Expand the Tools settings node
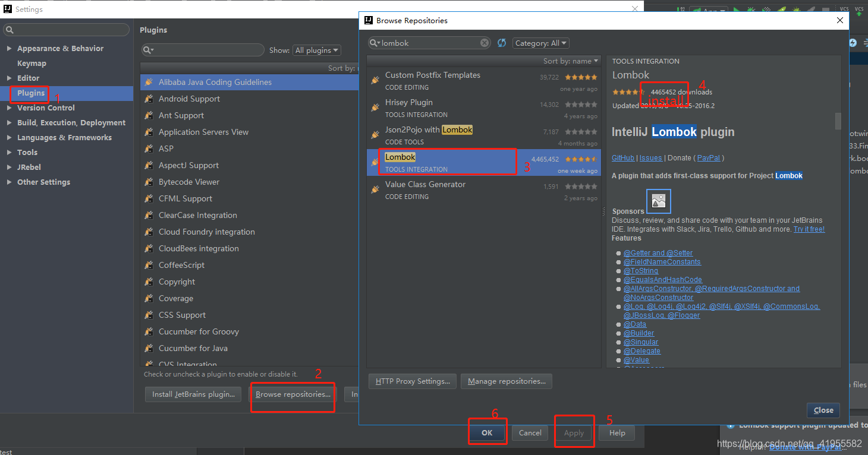The image size is (868, 455). coord(9,153)
